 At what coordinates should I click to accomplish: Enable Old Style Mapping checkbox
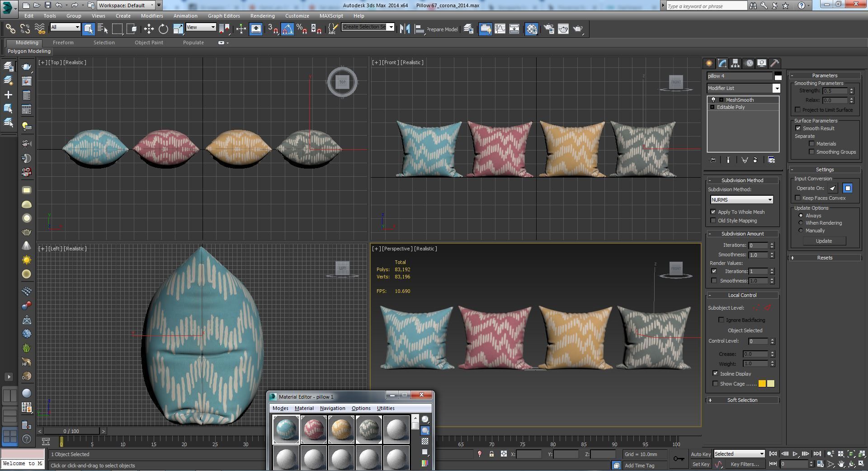coord(713,221)
